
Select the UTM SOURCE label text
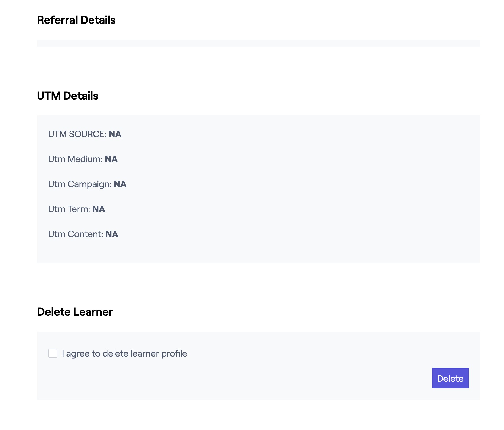77,134
